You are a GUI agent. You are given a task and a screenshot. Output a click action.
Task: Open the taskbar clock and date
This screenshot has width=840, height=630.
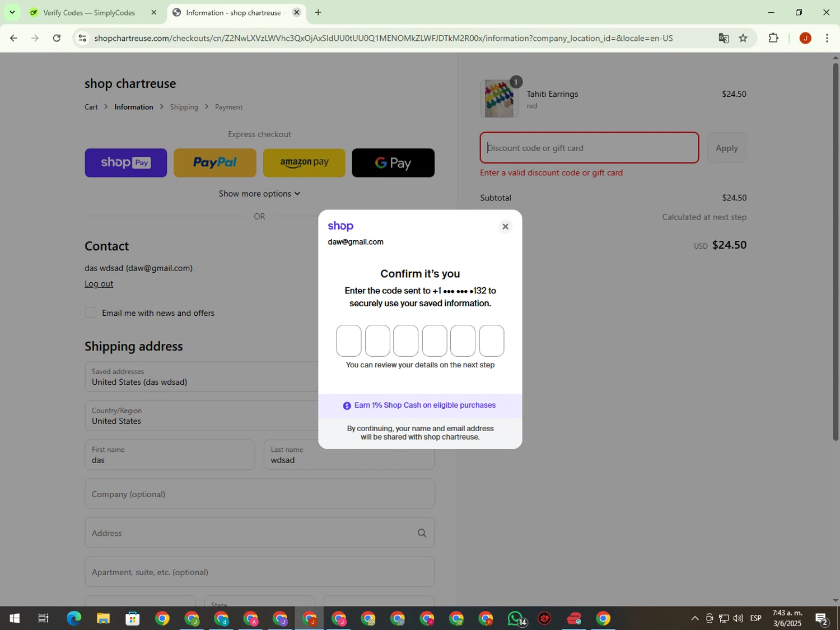coord(787,618)
